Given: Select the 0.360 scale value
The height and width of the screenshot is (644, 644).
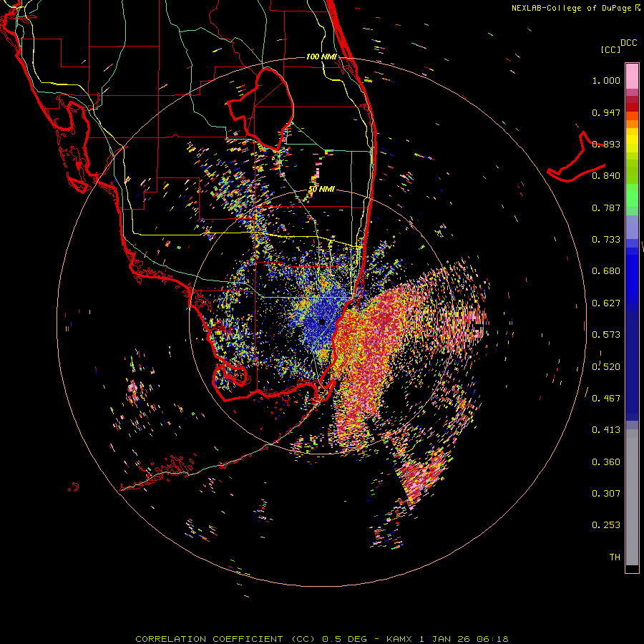Looking at the screenshot, I should pos(606,462).
